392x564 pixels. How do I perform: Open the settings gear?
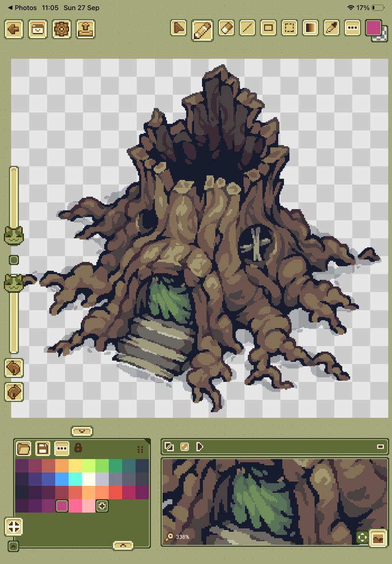click(x=62, y=29)
